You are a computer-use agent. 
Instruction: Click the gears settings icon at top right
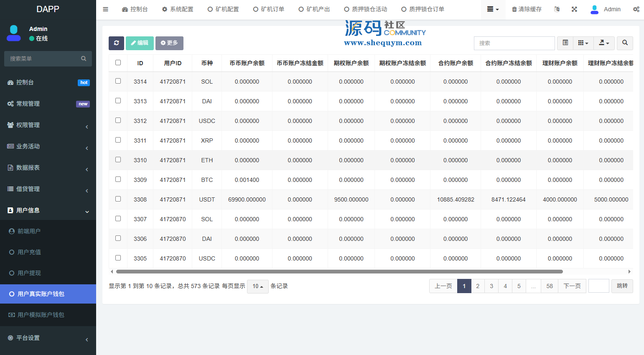[636, 9]
